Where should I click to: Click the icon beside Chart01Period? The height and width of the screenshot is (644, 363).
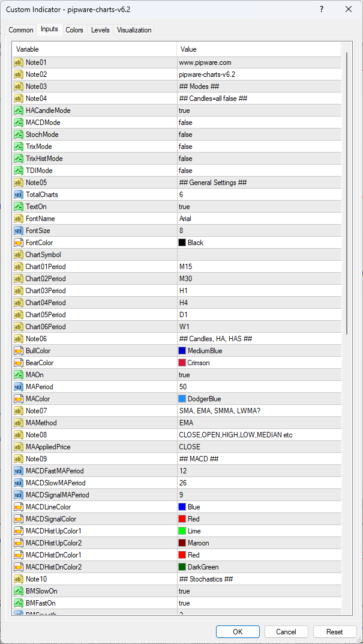coord(18,267)
